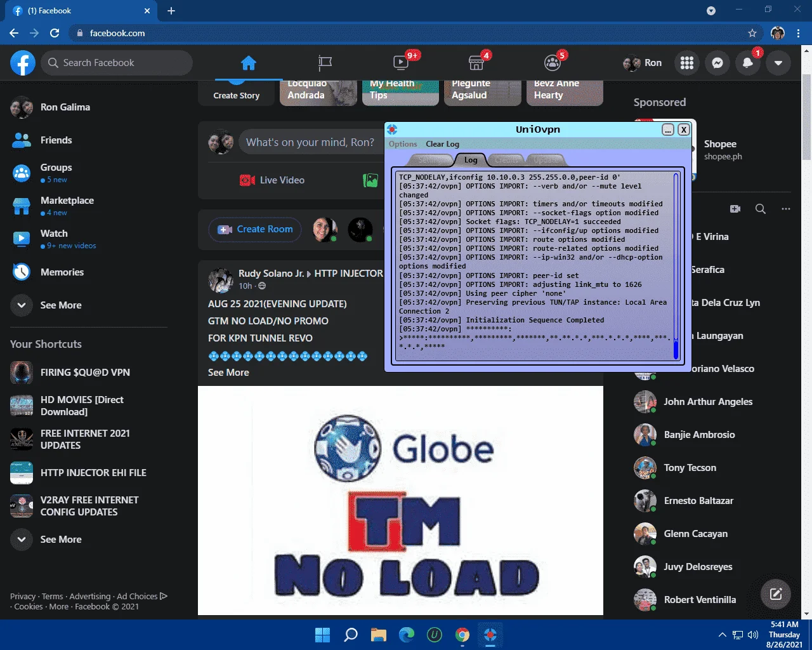The height and width of the screenshot is (650, 812).
Task: Click the UniOvpn log scrollbar thumb
Action: coord(676,350)
